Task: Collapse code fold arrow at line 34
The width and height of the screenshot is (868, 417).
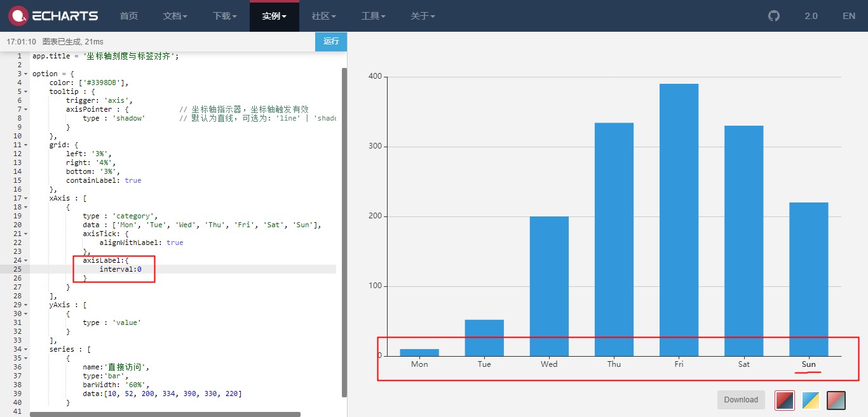Action: (x=26, y=349)
